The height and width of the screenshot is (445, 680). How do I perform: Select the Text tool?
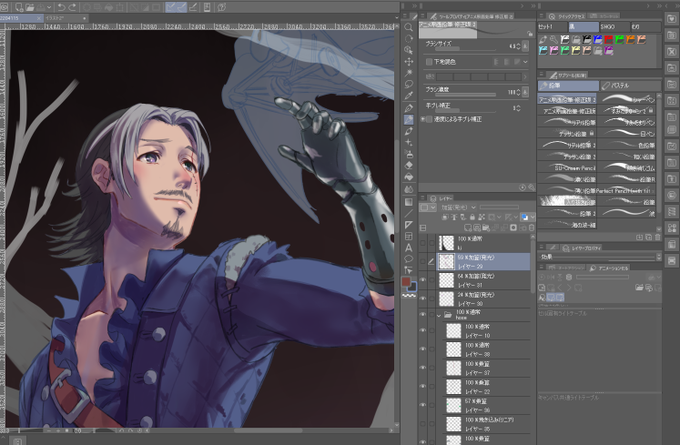(x=408, y=248)
